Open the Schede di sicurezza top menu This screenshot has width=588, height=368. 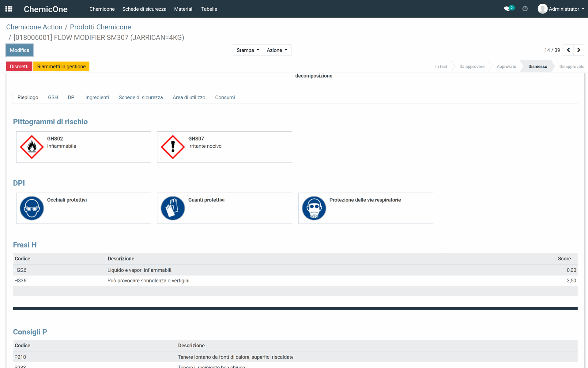pyautogui.click(x=144, y=9)
